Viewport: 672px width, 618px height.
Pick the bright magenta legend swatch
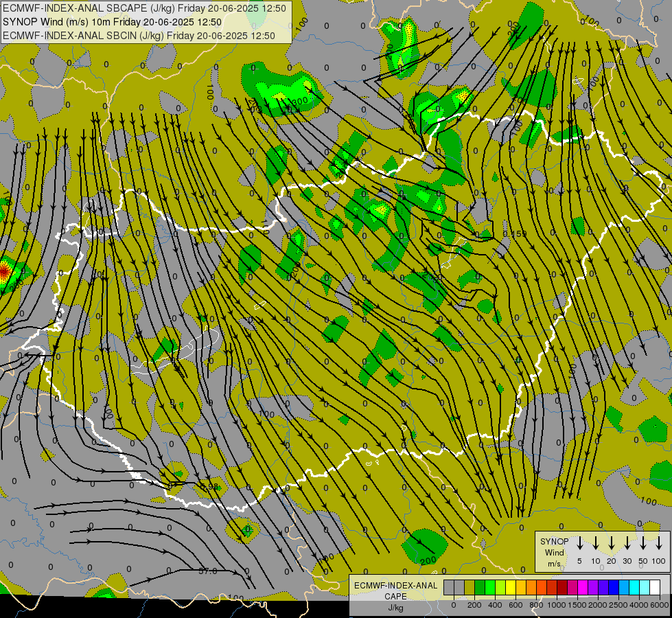click(583, 587)
